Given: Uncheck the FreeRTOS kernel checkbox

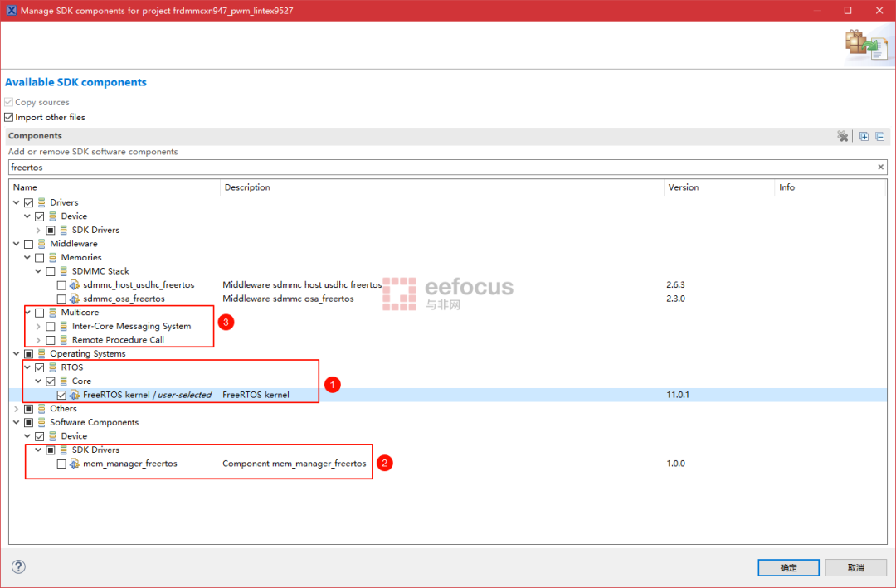Looking at the screenshot, I should click(x=61, y=395).
